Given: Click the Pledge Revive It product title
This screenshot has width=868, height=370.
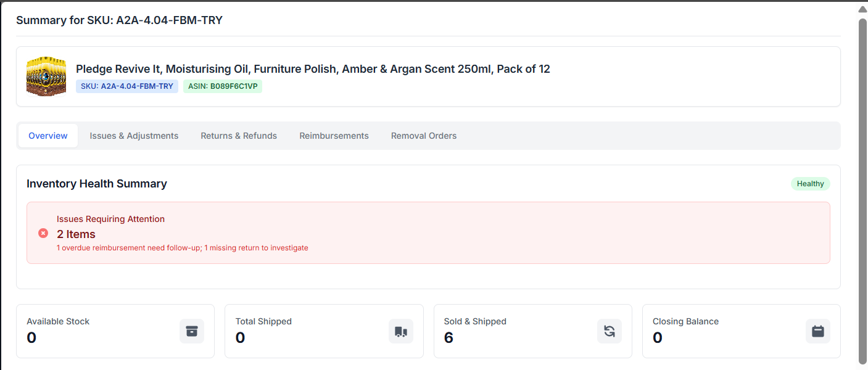Looking at the screenshot, I should (313, 69).
